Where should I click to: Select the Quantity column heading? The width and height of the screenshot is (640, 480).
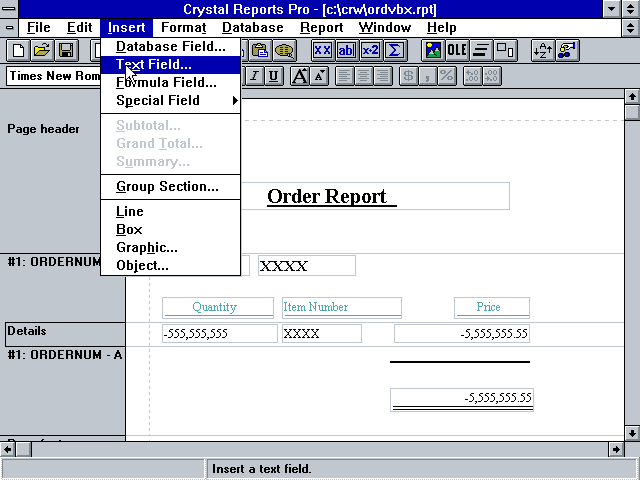218,308
